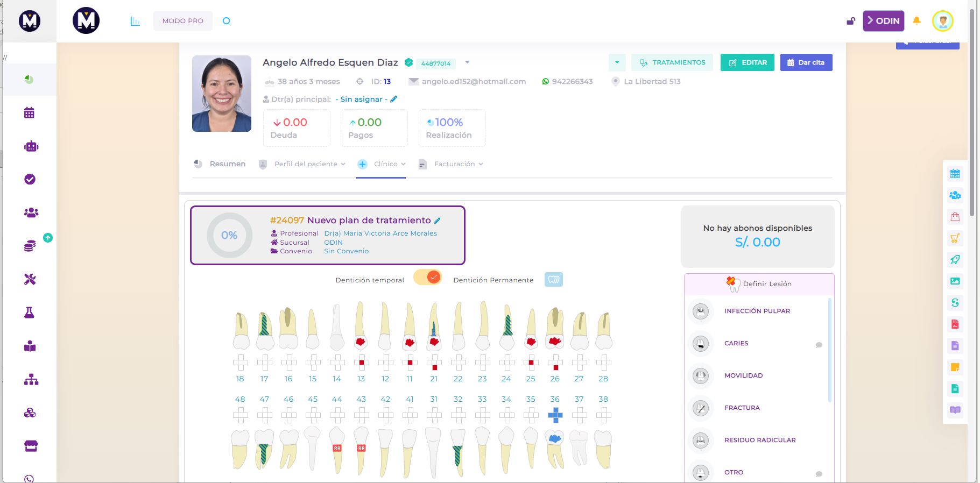Click the page vertical scrollbar

pos(972,113)
